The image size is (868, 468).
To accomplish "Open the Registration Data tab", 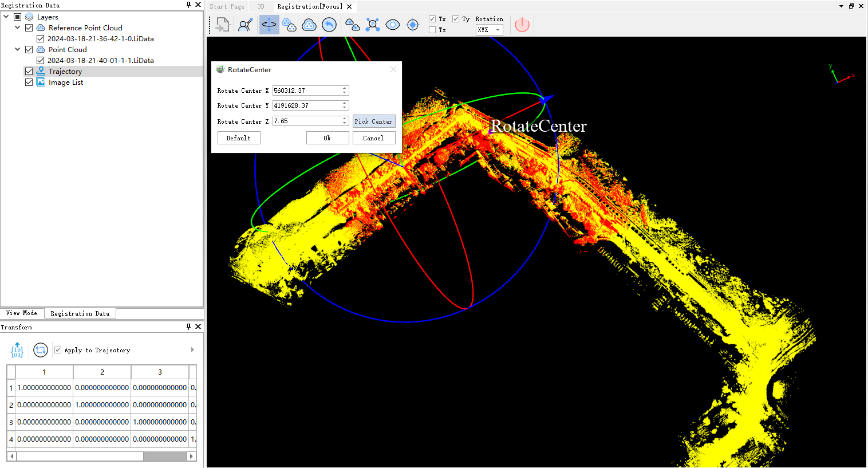I will 80,313.
